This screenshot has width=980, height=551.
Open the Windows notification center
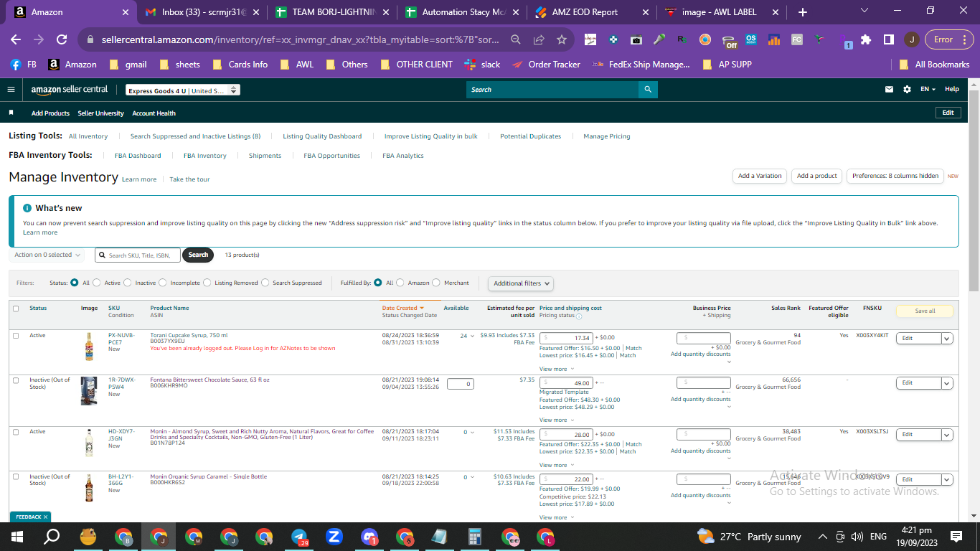pos(956,537)
